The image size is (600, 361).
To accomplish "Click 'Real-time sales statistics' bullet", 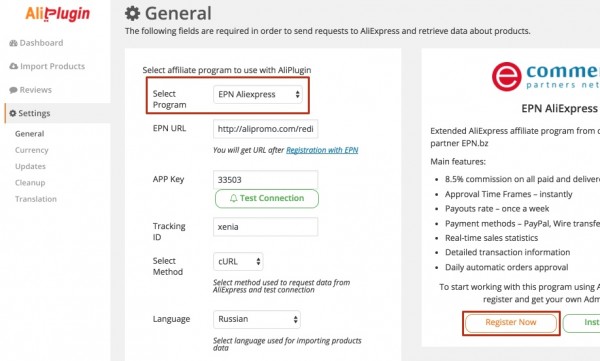I will [x=491, y=238].
